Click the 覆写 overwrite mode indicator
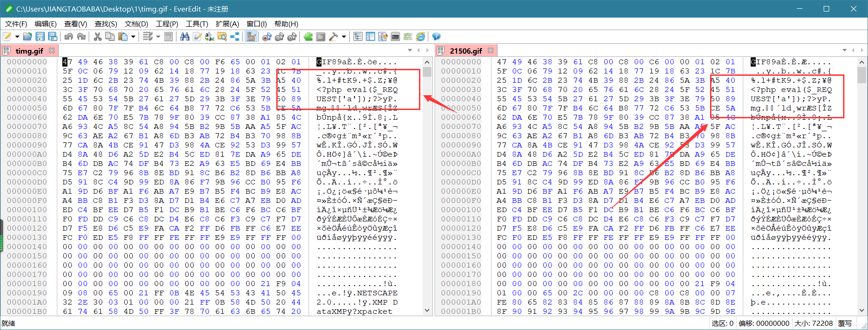 pyautogui.click(x=845, y=323)
